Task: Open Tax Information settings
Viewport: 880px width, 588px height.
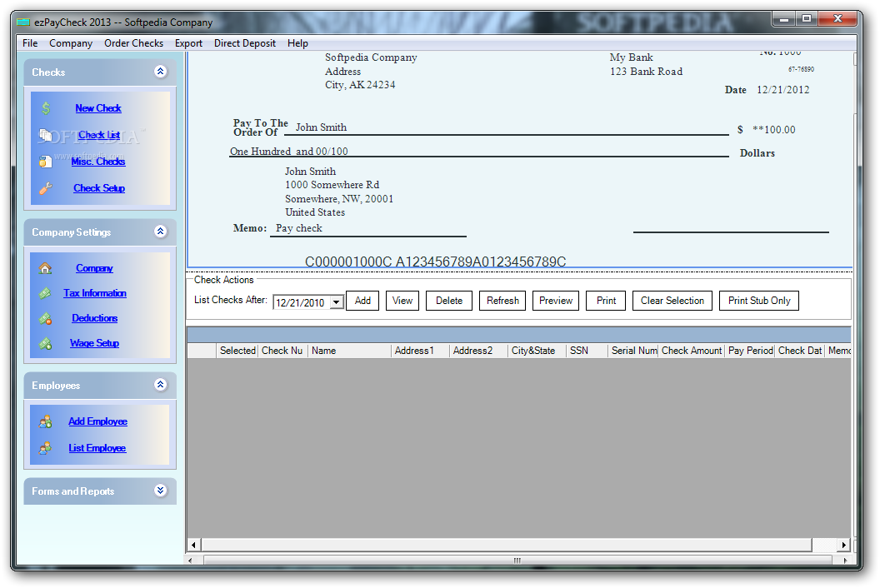Action: tap(95, 293)
